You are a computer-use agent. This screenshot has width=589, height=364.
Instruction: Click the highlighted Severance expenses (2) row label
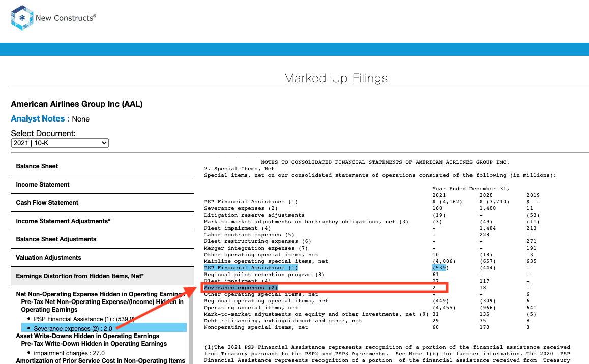pos(241,288)
